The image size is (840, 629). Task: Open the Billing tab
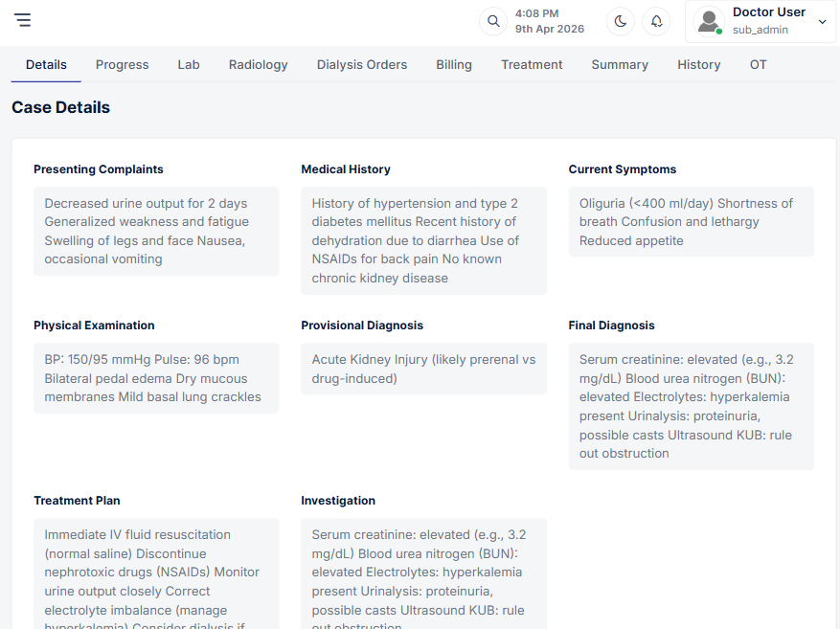454,65
